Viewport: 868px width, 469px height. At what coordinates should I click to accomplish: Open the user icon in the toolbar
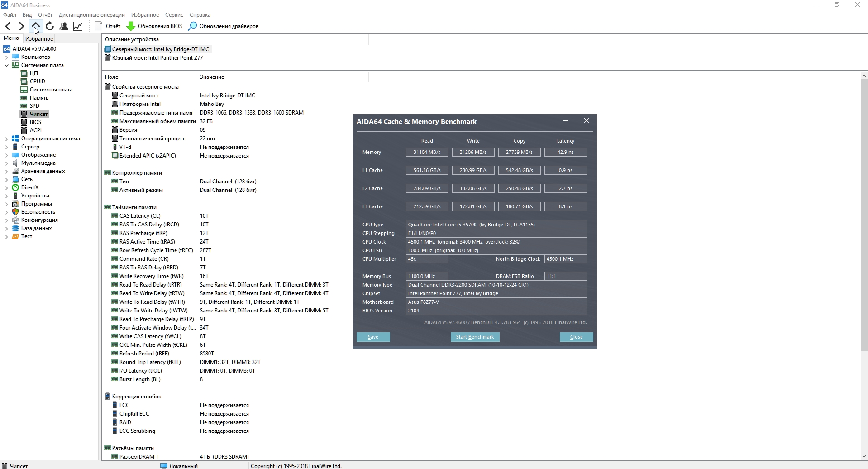pyautogui.click(x=64, y=26)
